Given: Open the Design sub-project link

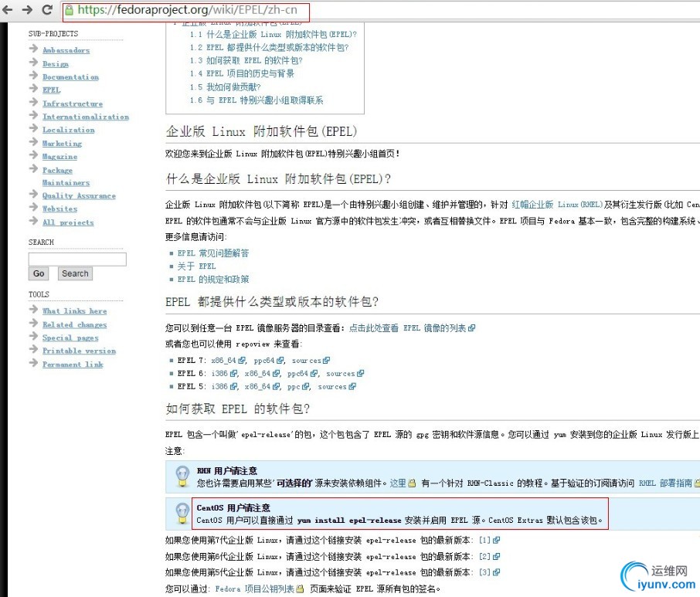Looking at the screenshot, I should [x=56, y=64].
